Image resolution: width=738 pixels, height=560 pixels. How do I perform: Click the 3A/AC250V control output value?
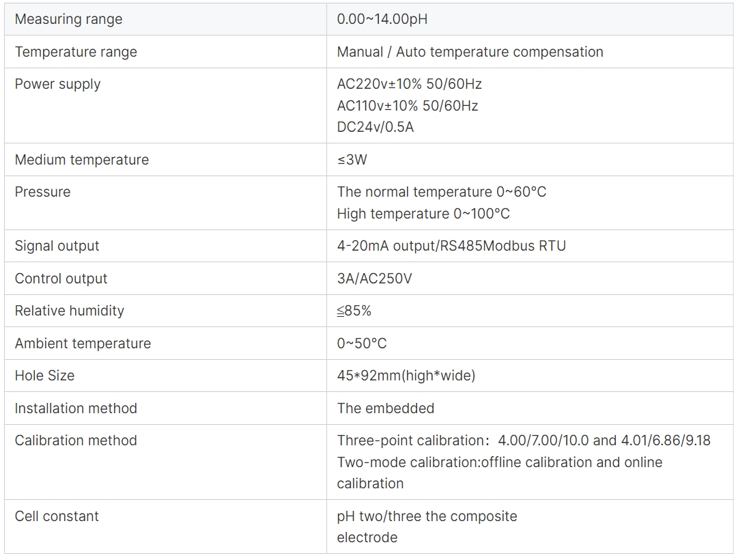pos(374,279)
